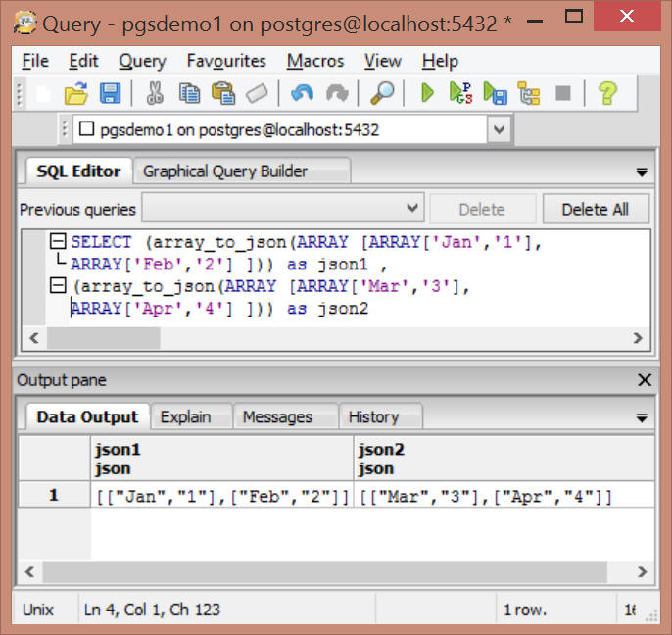
Task: Select the Data Output tab
Action: (87, 416)
